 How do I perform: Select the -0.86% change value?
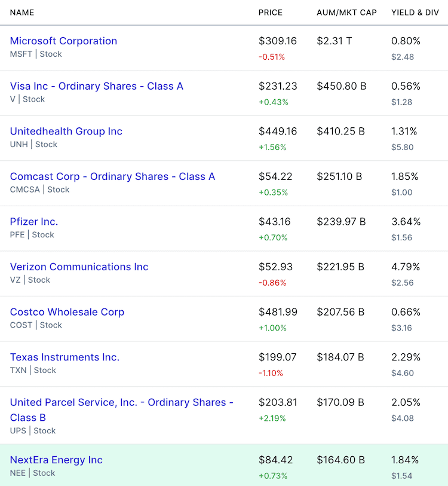click(272, 283)
